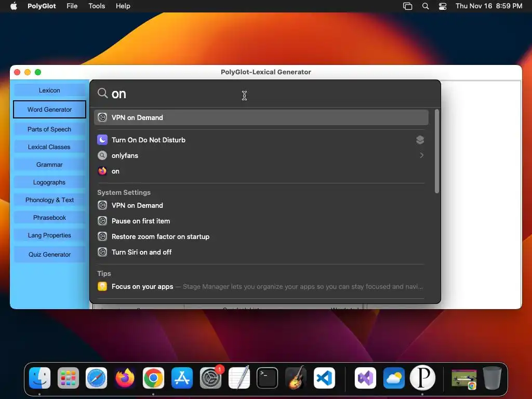The image size is (532, 399).
Task: Select 'Pause on first item' setting
Action: pos(261,221)
